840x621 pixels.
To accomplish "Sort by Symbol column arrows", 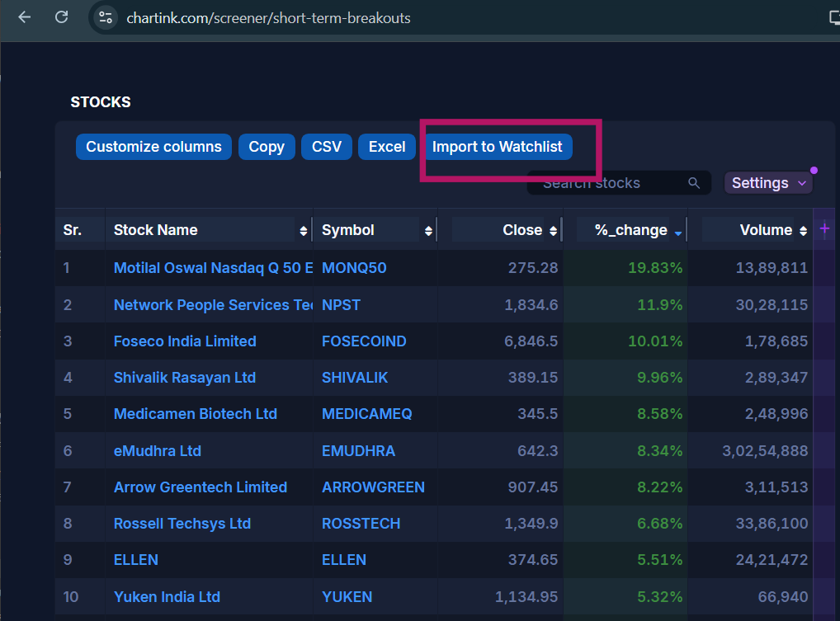I will 428,231.
